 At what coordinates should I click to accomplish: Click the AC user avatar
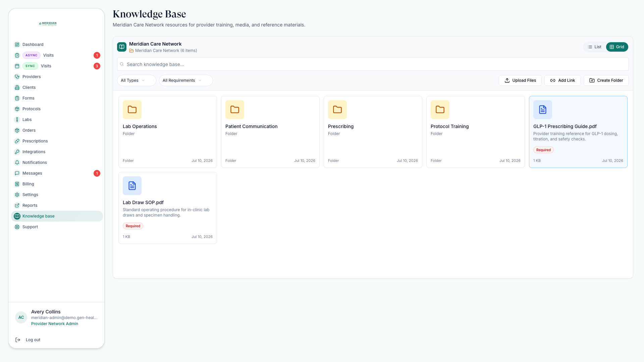tap(21, 317)
